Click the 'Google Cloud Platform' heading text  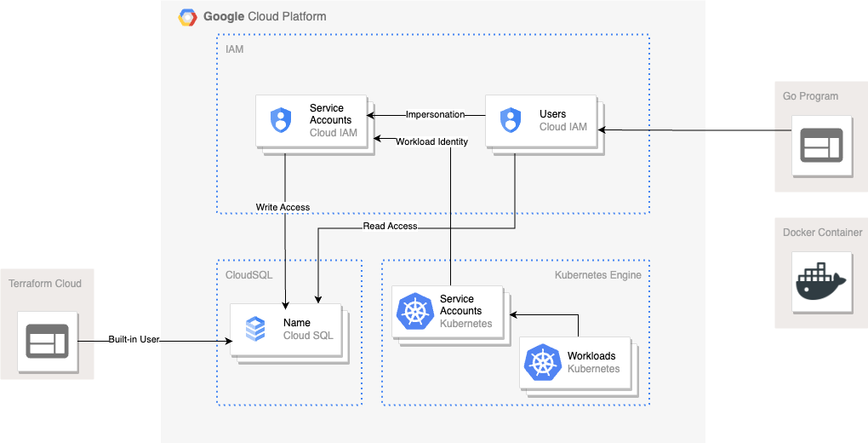265,17
